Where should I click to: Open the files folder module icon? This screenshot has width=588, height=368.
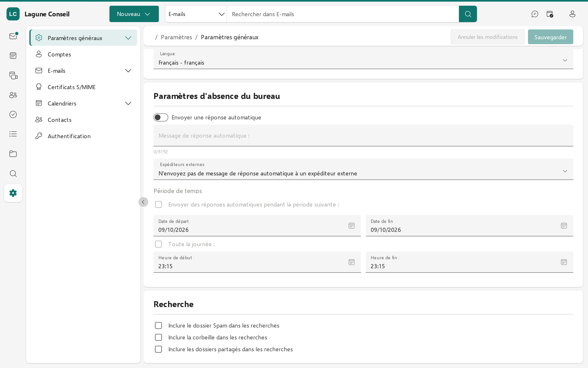(x=13, y=154)
